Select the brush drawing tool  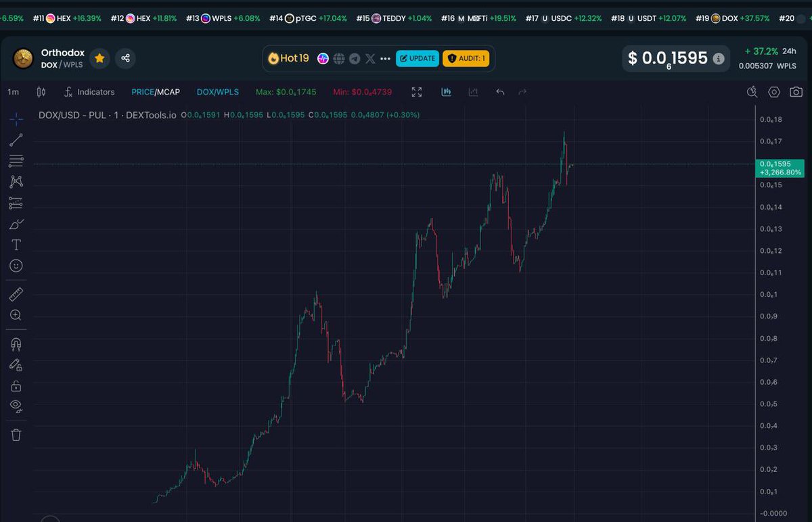(x=16, y=224)
